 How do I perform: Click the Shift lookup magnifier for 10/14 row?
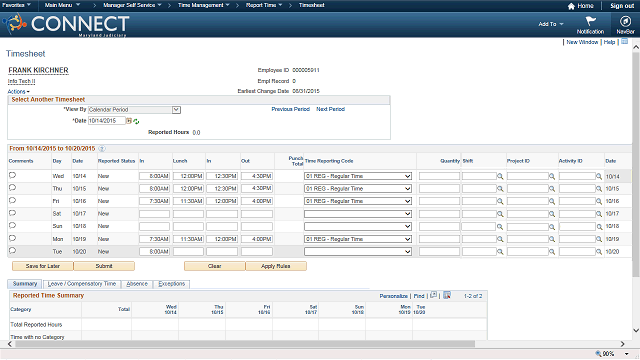[x=500, y=176]
